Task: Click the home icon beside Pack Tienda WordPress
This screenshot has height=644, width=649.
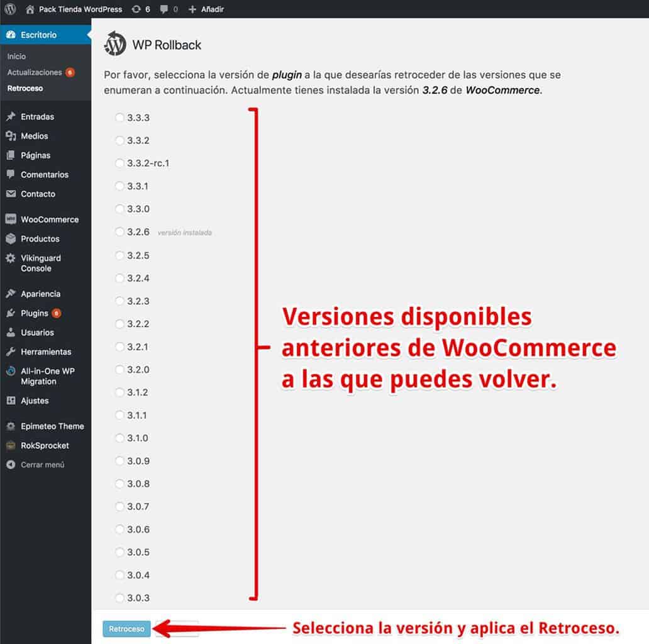Action: click(30, 9)
